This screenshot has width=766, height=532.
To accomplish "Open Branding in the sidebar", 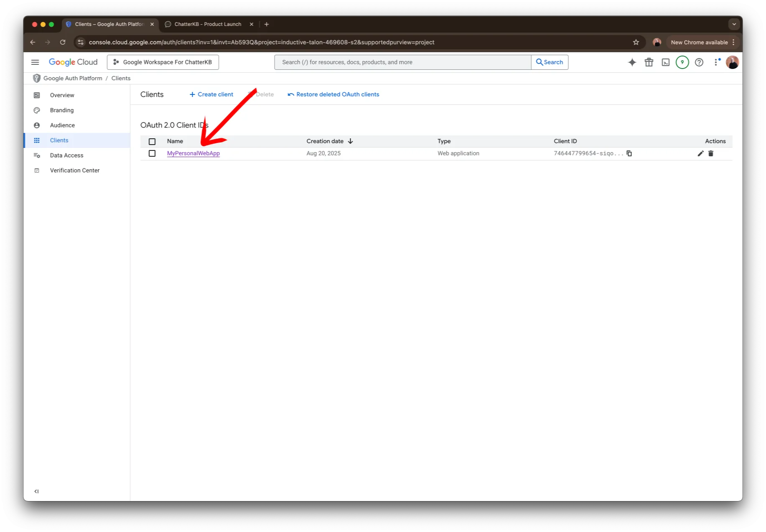I will 61,110.
